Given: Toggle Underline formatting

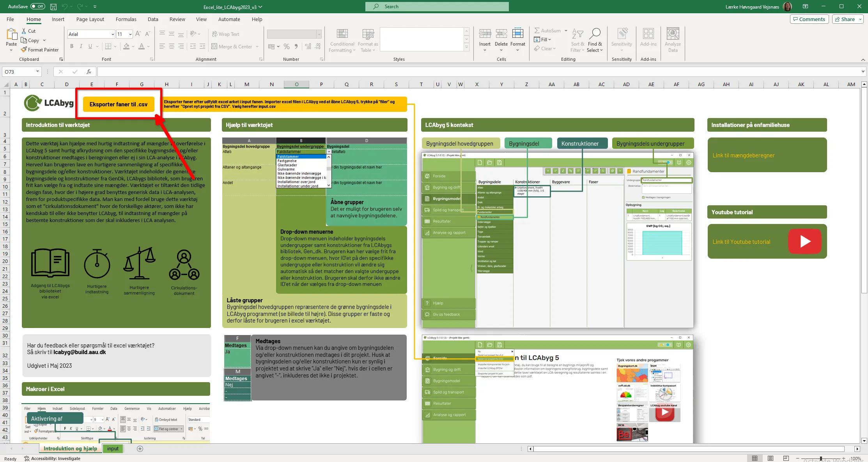Looking at the screenshot, I should (x=90, y=46).
